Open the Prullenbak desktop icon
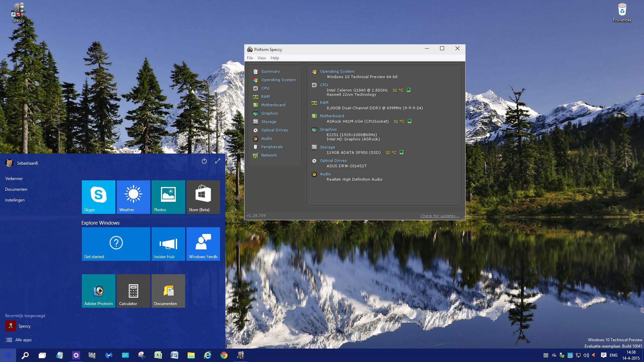644x362 pixels. point(622,13)
